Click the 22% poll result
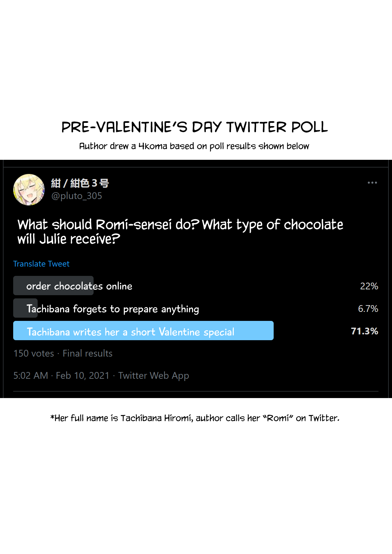 coord(369,286)
